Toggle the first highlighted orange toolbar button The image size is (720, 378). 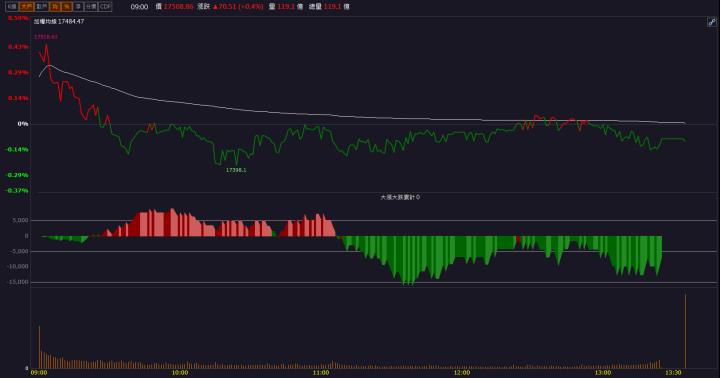click(x=27, y=6)
